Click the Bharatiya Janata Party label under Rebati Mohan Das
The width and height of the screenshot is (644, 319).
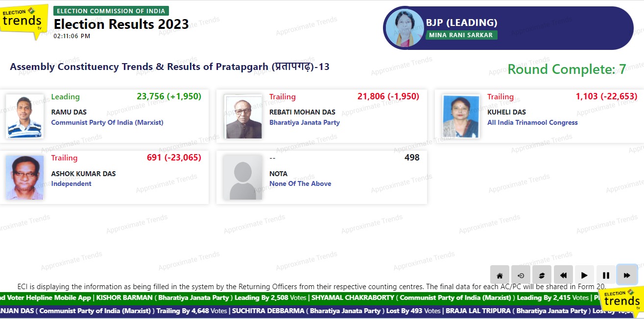coord(305,123)
